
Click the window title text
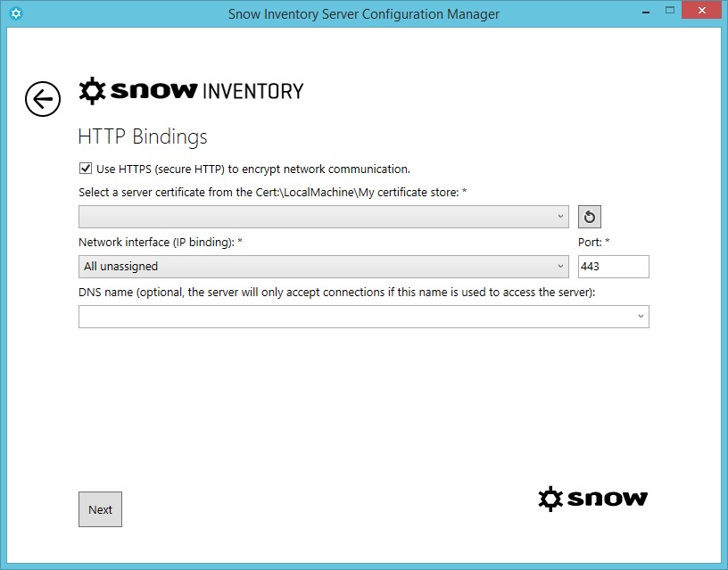coord(363,14)
